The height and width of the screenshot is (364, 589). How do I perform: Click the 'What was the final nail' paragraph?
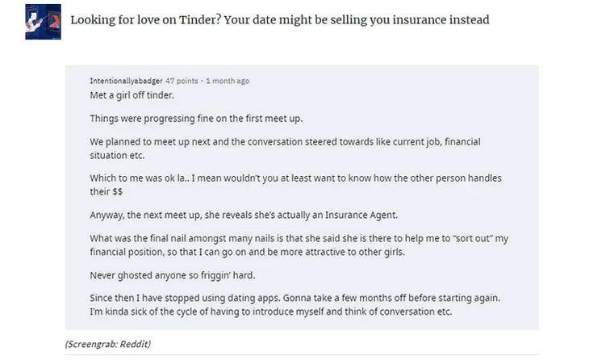[299, 245]
